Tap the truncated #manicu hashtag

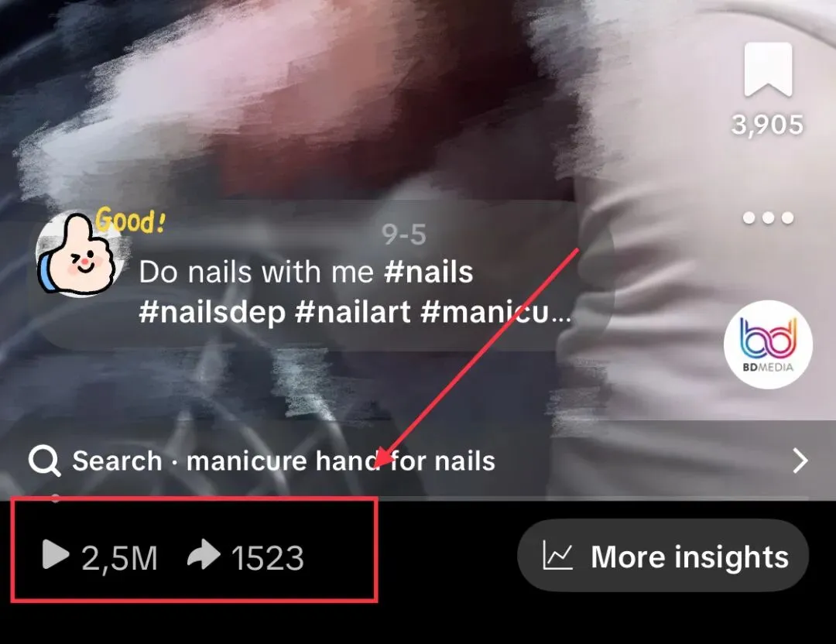tap(485, 311)
